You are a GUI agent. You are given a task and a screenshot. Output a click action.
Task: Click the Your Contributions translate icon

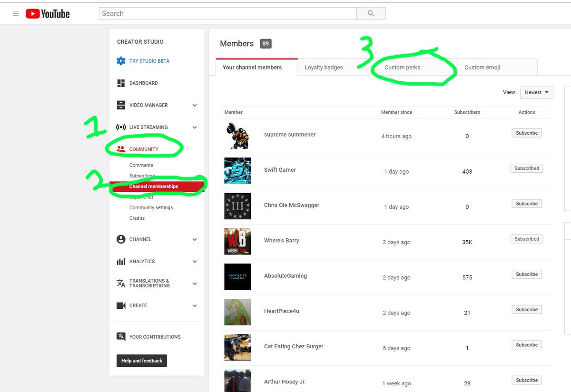click(121, 336)
